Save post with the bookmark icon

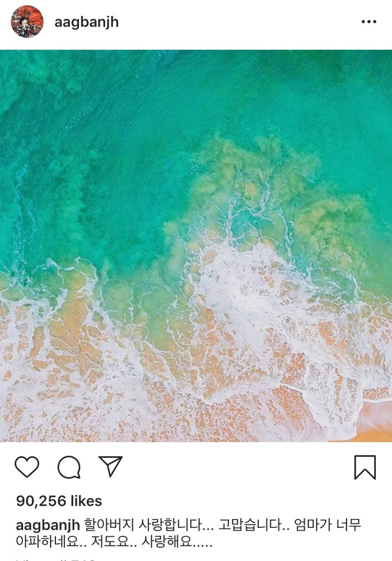coord(365,467)
